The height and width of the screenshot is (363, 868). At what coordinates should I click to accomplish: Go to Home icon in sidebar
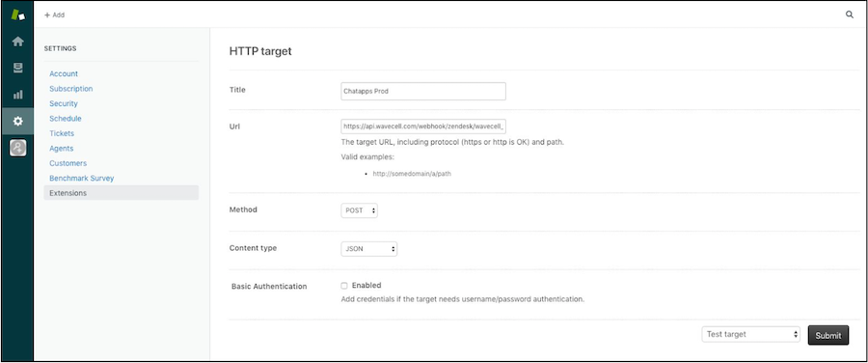point(17,42)
